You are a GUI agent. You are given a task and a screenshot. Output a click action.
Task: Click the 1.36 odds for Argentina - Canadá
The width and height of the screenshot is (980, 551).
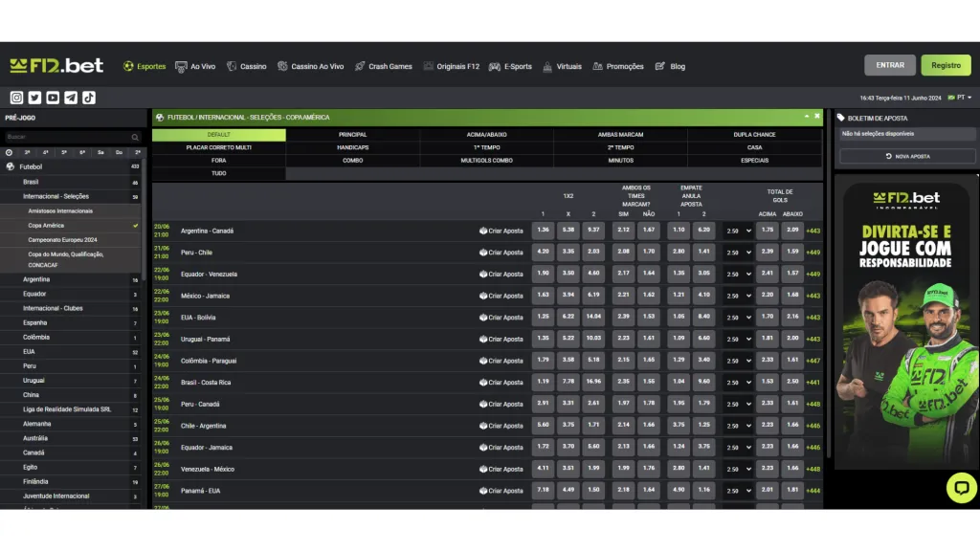click(542, 231)
